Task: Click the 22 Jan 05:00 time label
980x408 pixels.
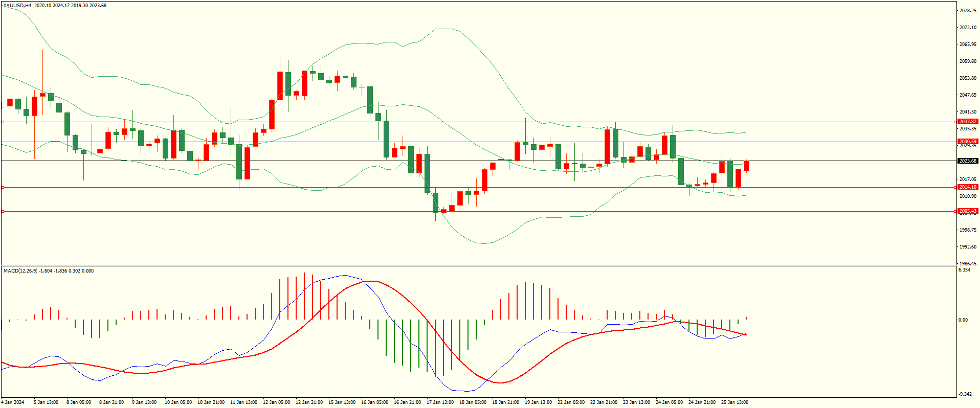Action: [x=571, y=402]
